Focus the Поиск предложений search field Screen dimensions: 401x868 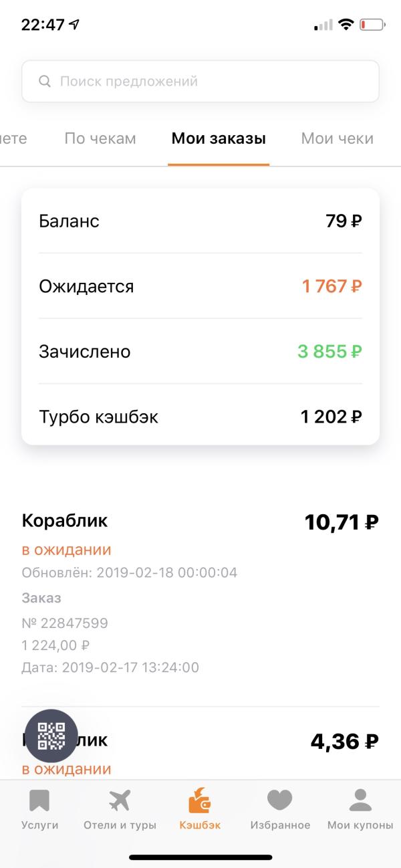pos(200,82)
